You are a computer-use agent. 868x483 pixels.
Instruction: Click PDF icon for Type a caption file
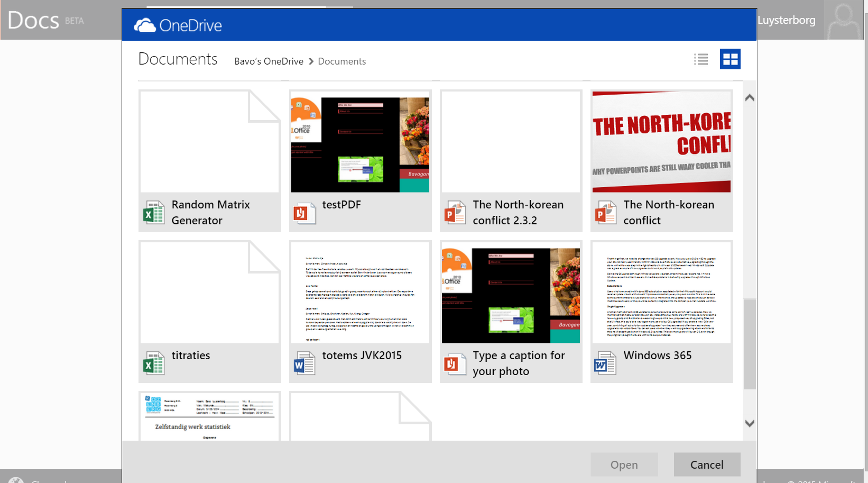tap(455, 363)
